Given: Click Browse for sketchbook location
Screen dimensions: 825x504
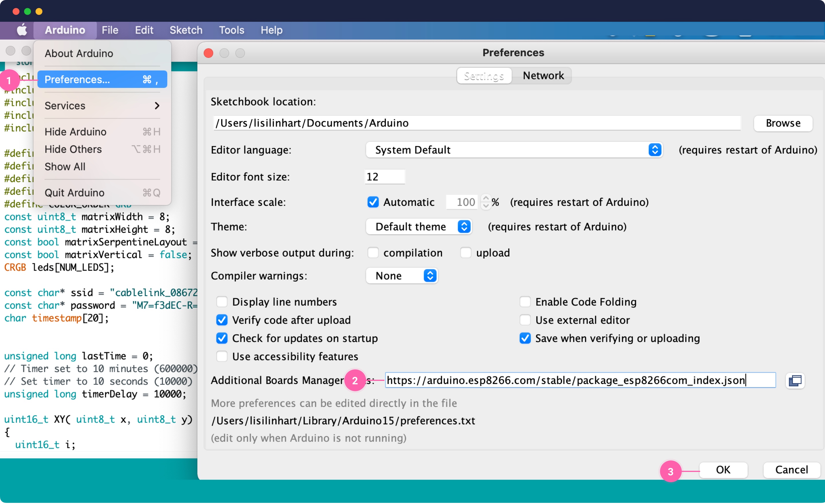Looking at the screenshot, I should [x=783, y=123].
